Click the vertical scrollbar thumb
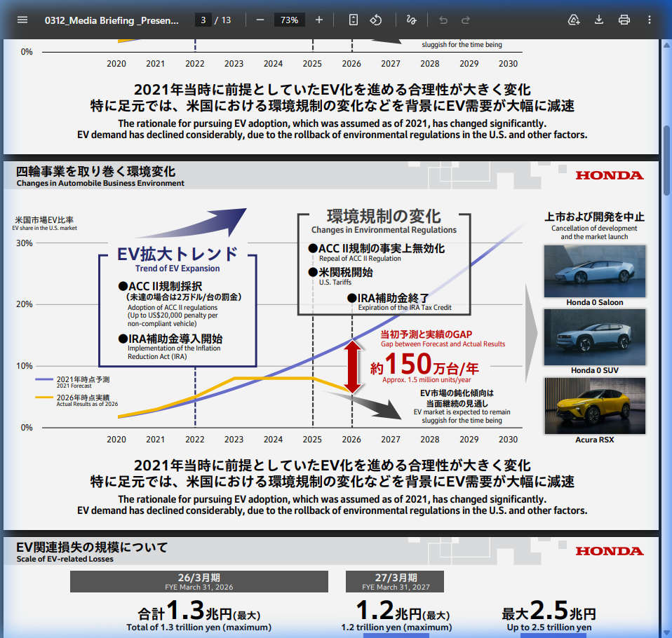The height and width of the screenshot is (638, 672). point(666,159)
